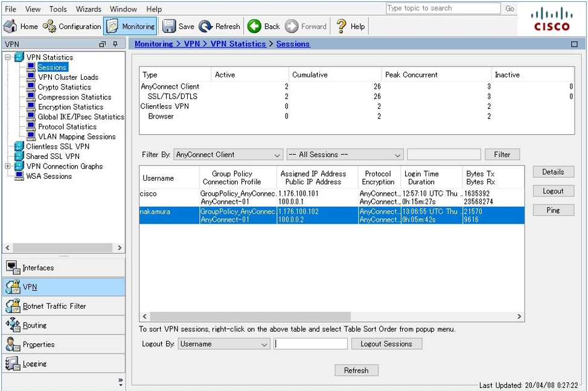588x391 pixels.
Task: Expand more navigation buttons chevron
Action: 120,382
